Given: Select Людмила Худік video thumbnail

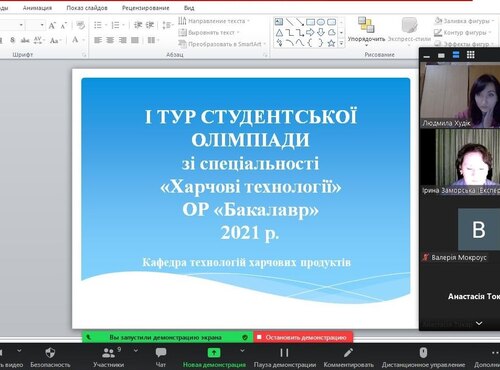Looking at the screenshot, I should pos(460,96).
